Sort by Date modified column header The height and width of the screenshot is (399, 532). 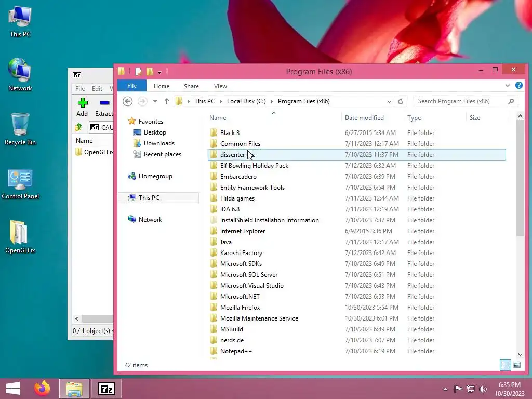tap(373, 118)
